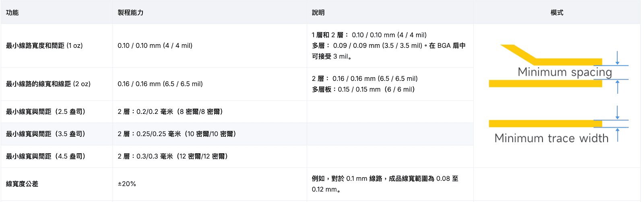Click the BGA 3 mil description text
Image resolution: width=644 pixels, height=202 pixels.
pos(389,45)
